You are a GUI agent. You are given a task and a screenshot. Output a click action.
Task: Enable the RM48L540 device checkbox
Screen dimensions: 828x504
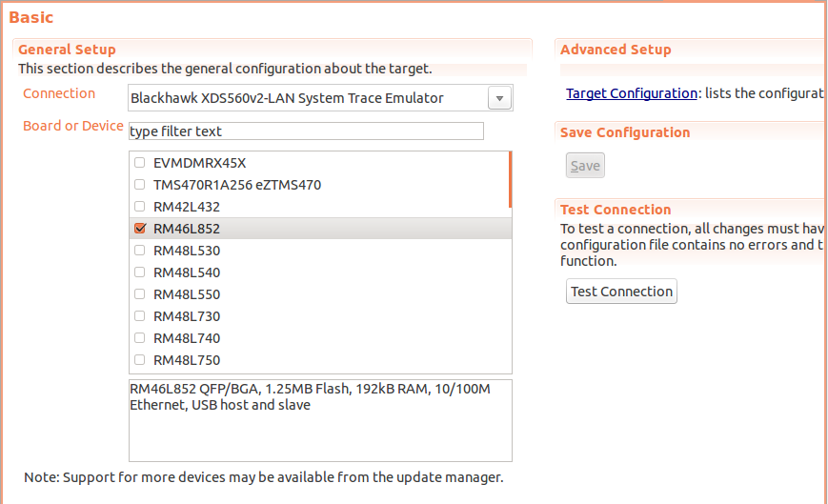[x=140, y=272]
